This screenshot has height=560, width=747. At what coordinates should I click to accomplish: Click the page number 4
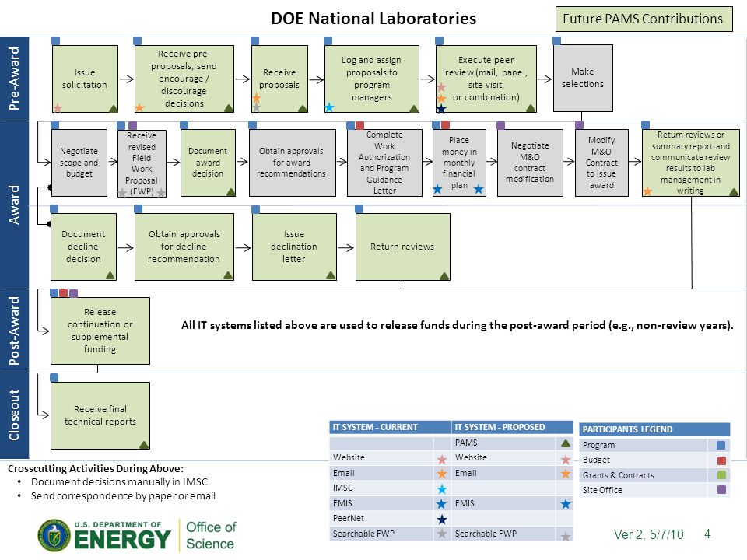[707, 534]
